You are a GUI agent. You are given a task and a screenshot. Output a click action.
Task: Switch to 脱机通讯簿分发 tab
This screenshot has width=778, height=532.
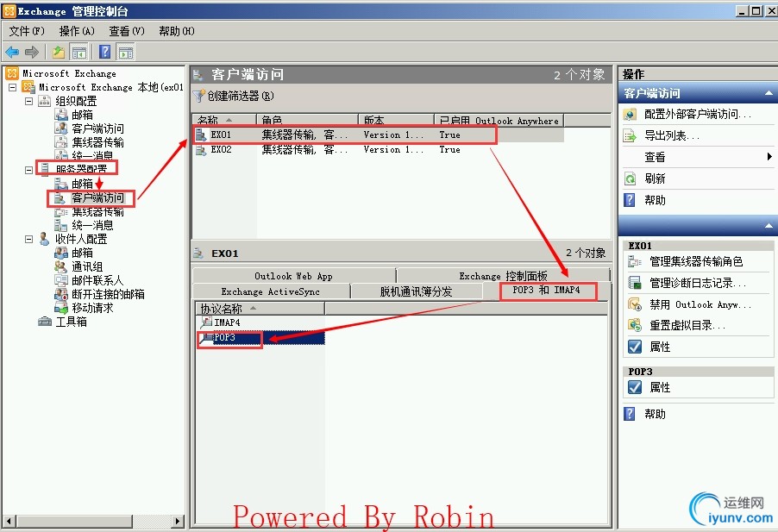pos(416,291)
